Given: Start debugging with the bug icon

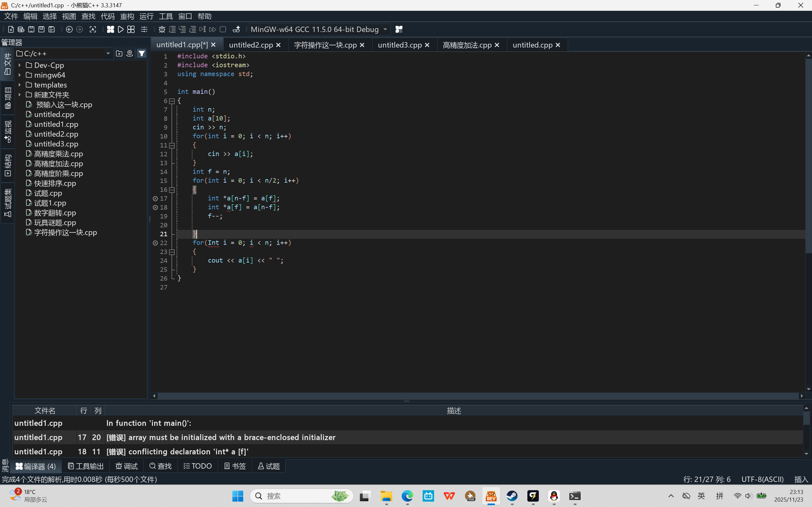Looking at the screenshot, I should (162, 29).
